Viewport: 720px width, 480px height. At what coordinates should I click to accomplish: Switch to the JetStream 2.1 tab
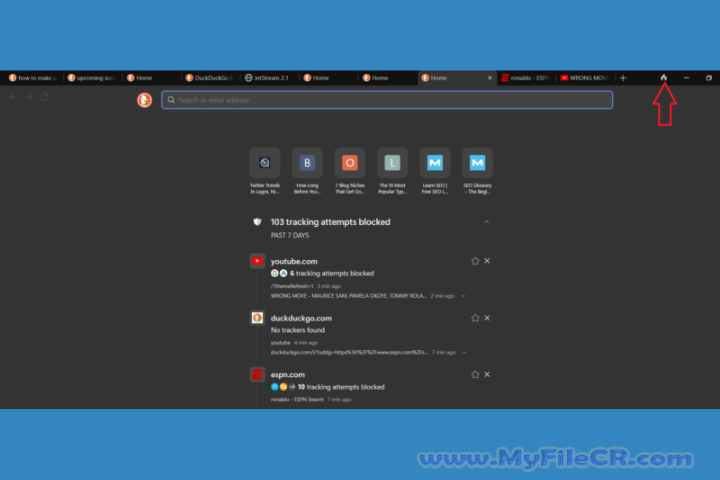[269, 78]
